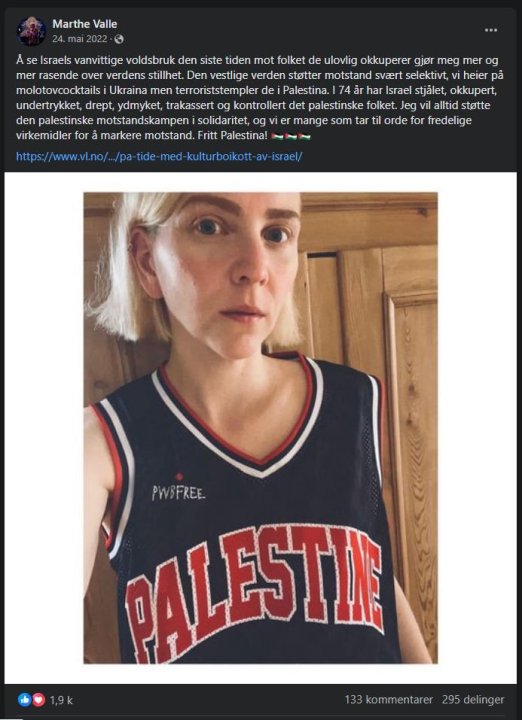Viewport: 522px width, 720px height.
Task: Expand the 133 kommentarer section
Action: coord(388,700)
